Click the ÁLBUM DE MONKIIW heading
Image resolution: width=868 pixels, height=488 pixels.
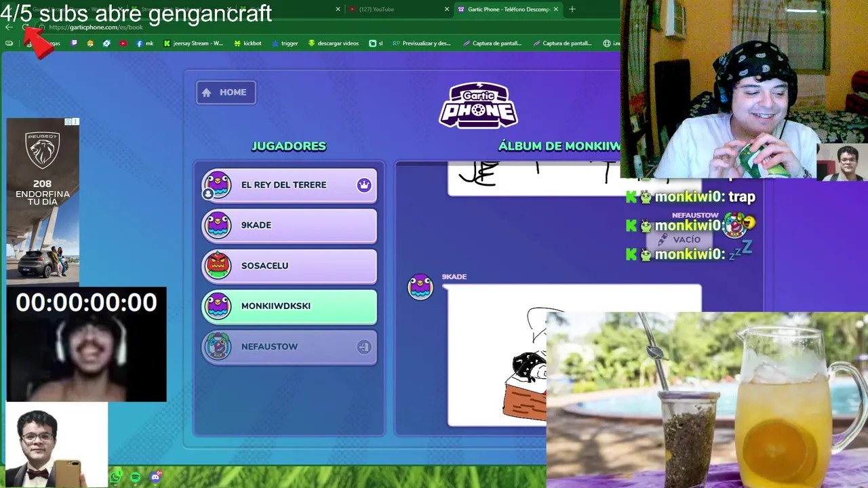click(559, 146)
